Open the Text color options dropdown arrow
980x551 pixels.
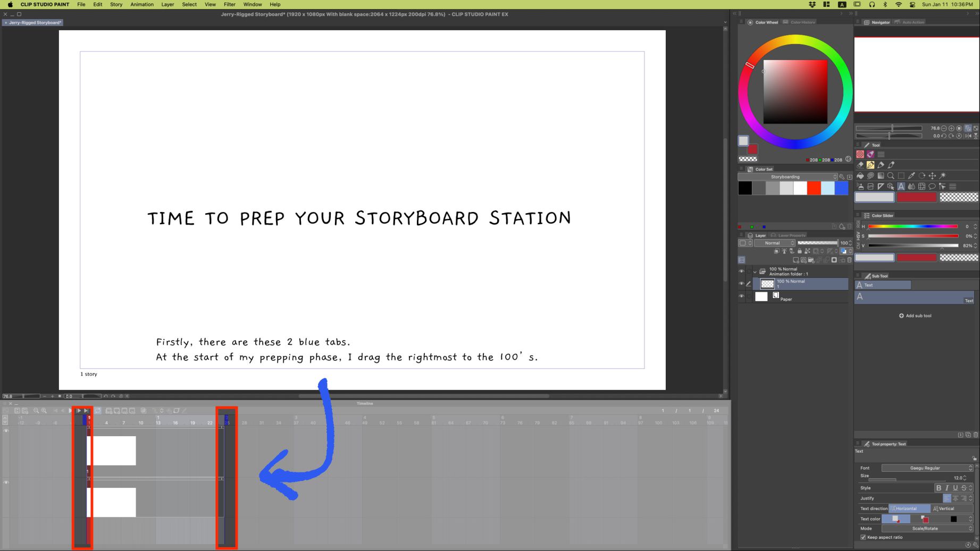pos(970,519)
